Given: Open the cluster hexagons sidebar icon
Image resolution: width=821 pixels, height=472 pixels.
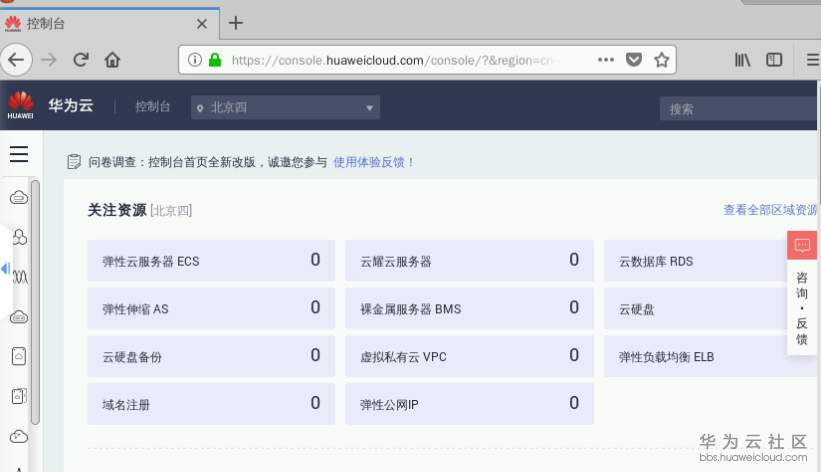Looking at the screenshot, I should (19, 237).
